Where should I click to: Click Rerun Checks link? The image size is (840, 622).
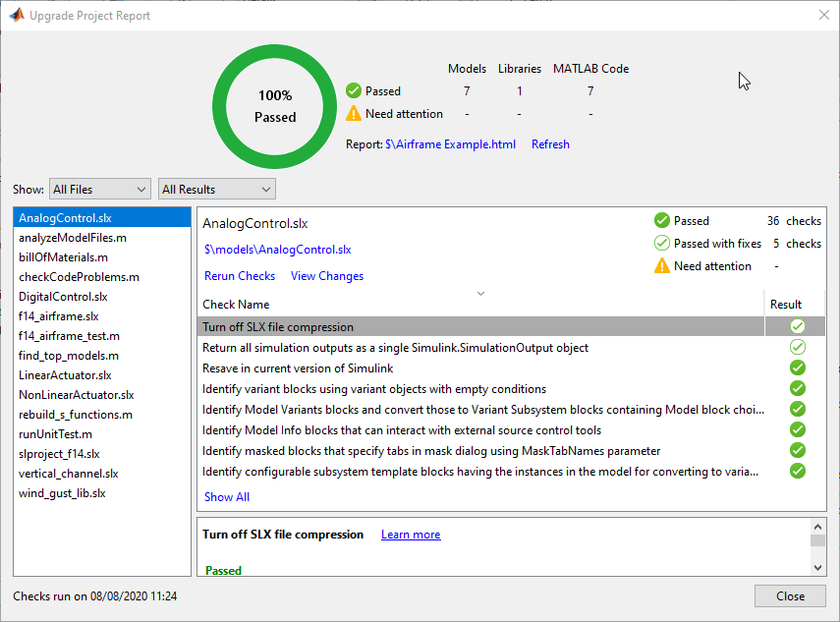click(240, 276)
